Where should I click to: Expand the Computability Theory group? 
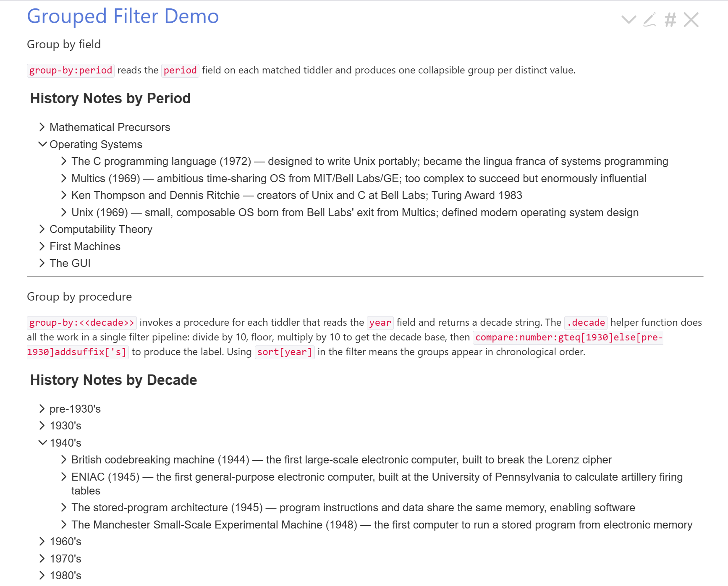point(42,229)
